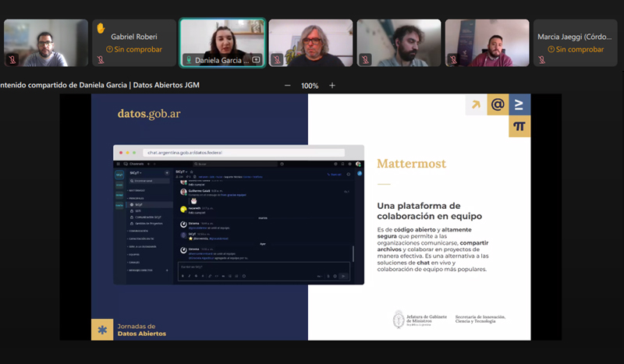Click the asterisk icon beside Jornadas de Datos Abiertos
Viewport: 624px width, 364px height.
point(102,330)
